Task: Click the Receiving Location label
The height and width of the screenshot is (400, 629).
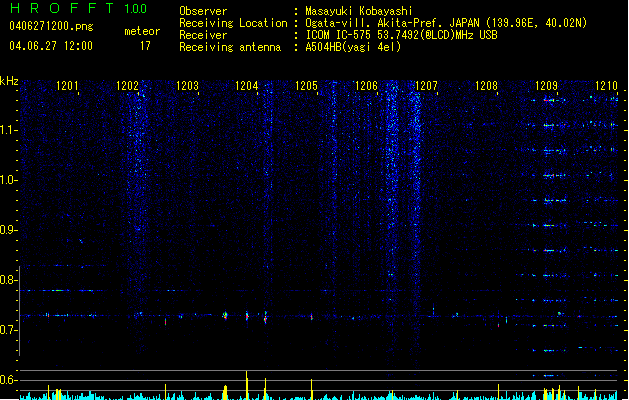Action: pos(233,23)
